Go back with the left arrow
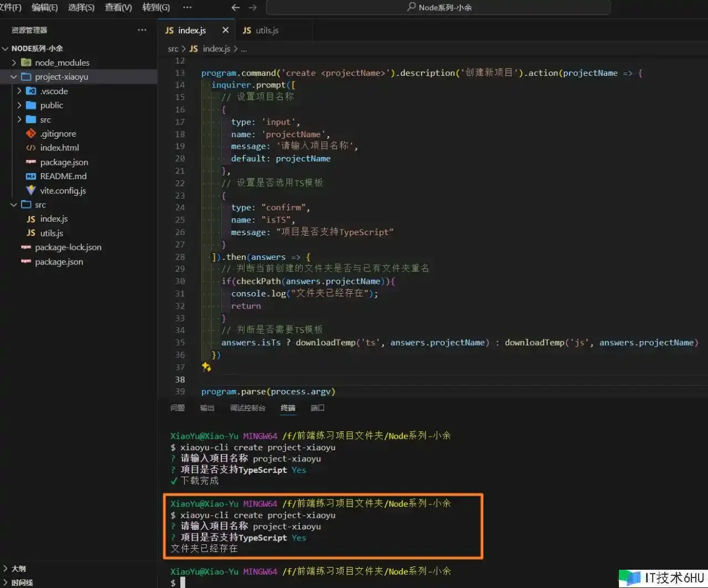708x588 pixels. click(236, 8)
